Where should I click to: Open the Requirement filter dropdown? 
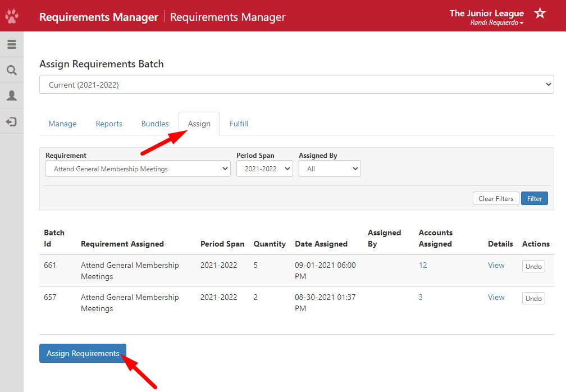[x=138, y=168]
